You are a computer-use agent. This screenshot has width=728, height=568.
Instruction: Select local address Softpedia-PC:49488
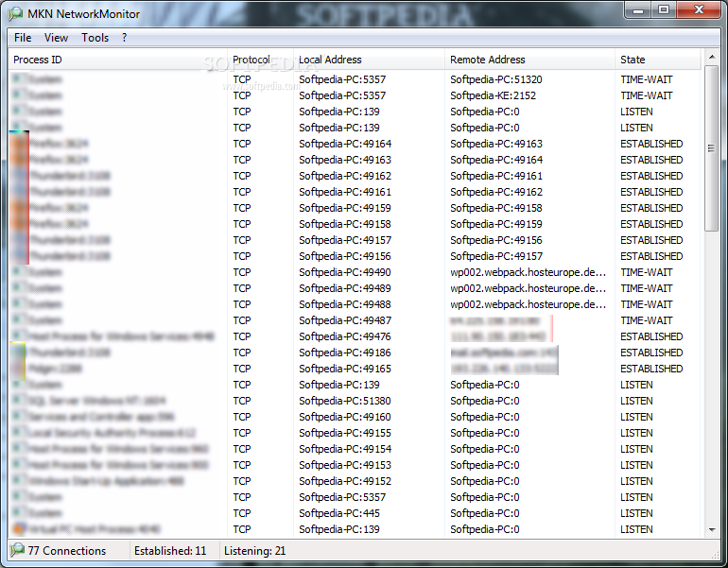[345, 304]
